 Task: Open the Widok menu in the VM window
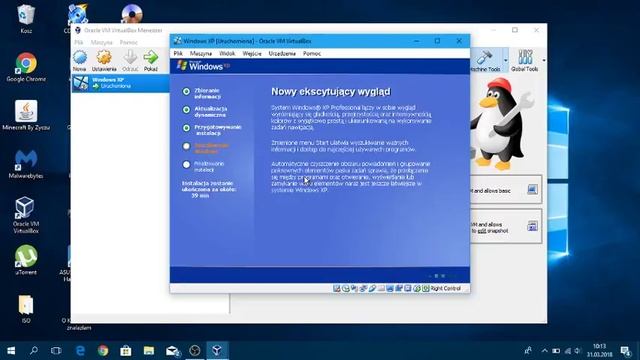(227, 53)
